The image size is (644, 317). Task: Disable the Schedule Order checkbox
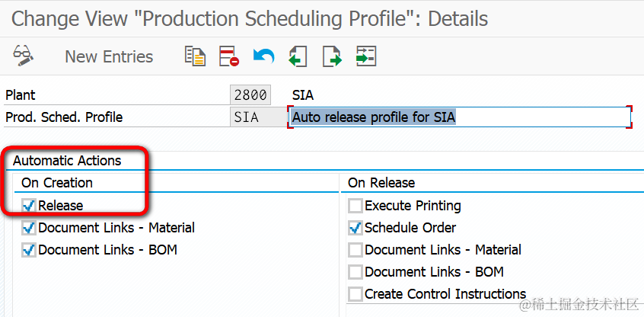[355, 227]
